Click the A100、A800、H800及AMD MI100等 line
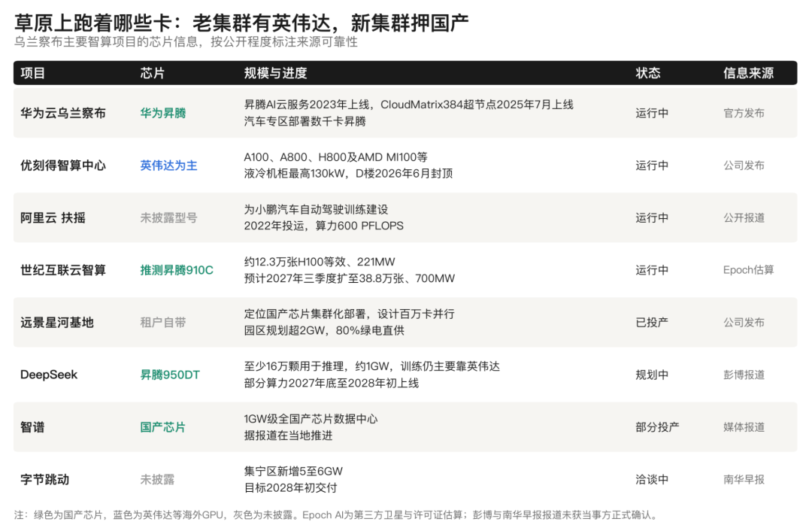 335,157
